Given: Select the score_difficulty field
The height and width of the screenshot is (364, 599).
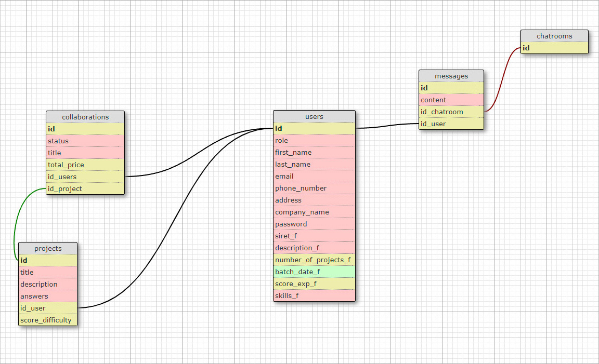Looking at the screenshot, I should pyautogui.click(x=48, y=320).
